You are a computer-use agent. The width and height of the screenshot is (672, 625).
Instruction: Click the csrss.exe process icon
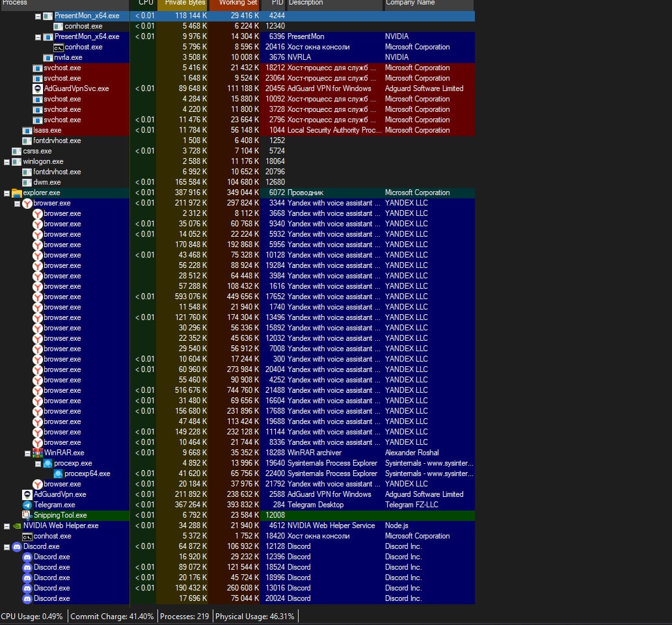click(x=17, y=152)
